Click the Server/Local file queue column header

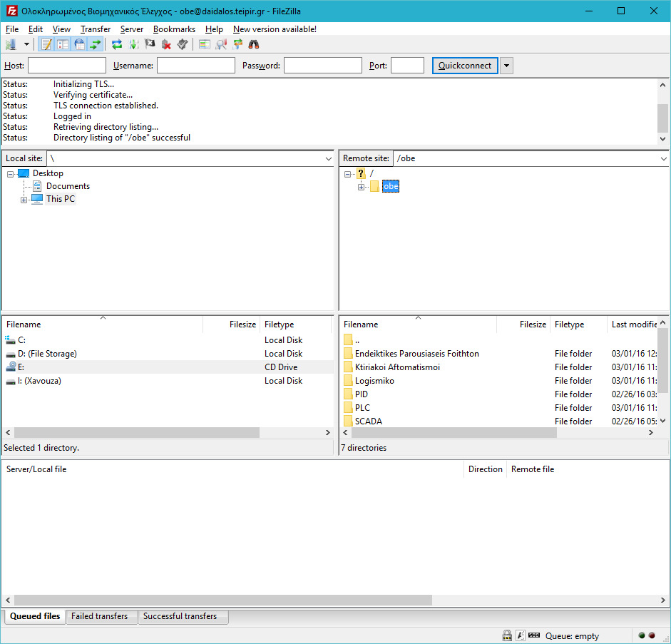point(234,469)
